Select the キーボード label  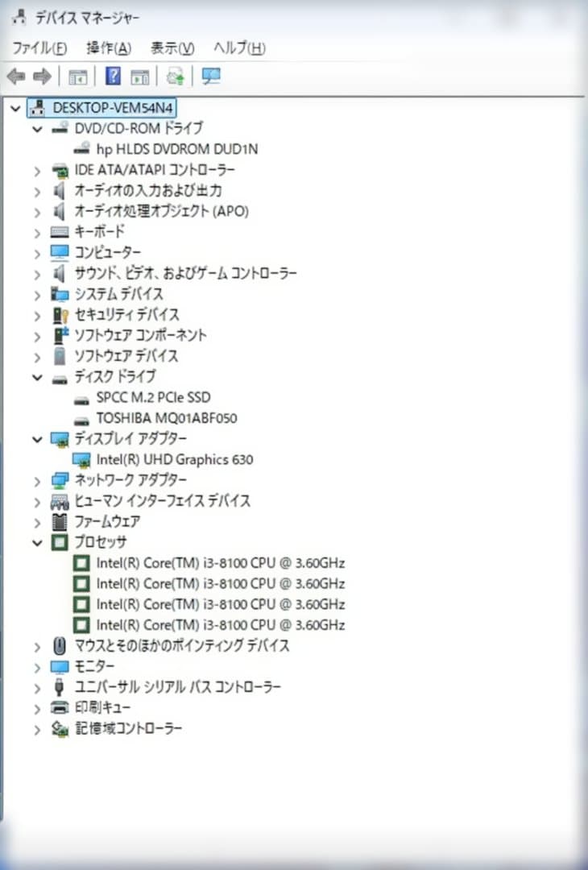(x=99, y=231)
